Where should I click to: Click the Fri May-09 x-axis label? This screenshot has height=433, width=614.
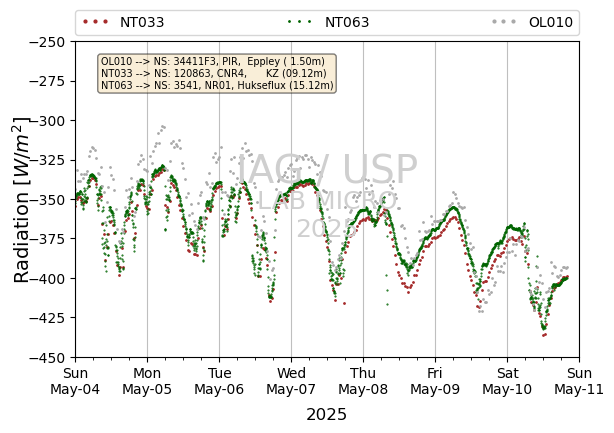[x=435, y=381]
